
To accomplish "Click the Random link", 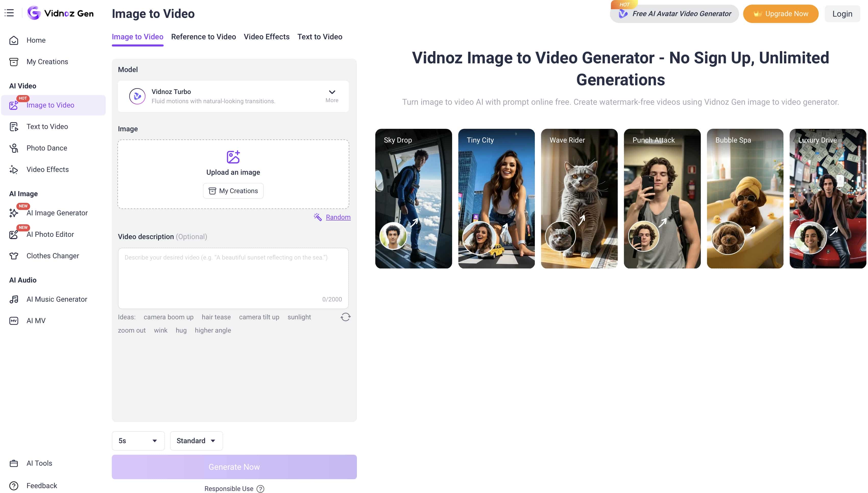I will coord(338,217).
